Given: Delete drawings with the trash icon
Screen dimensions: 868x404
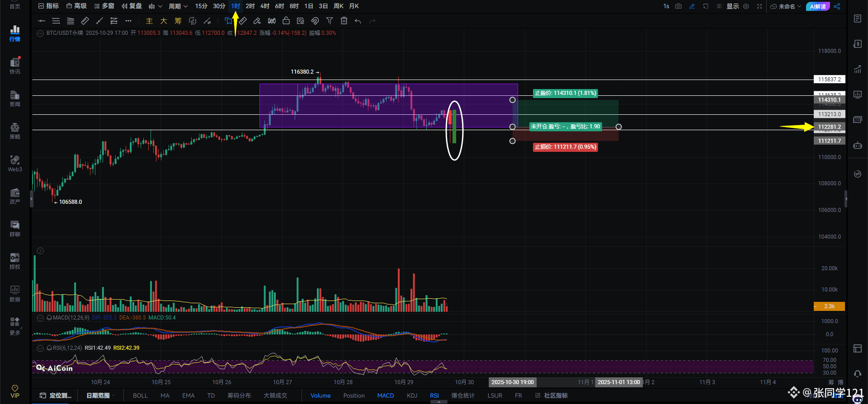Looking at the screenshot, I should pyautogui.click(x=344, y=21).
